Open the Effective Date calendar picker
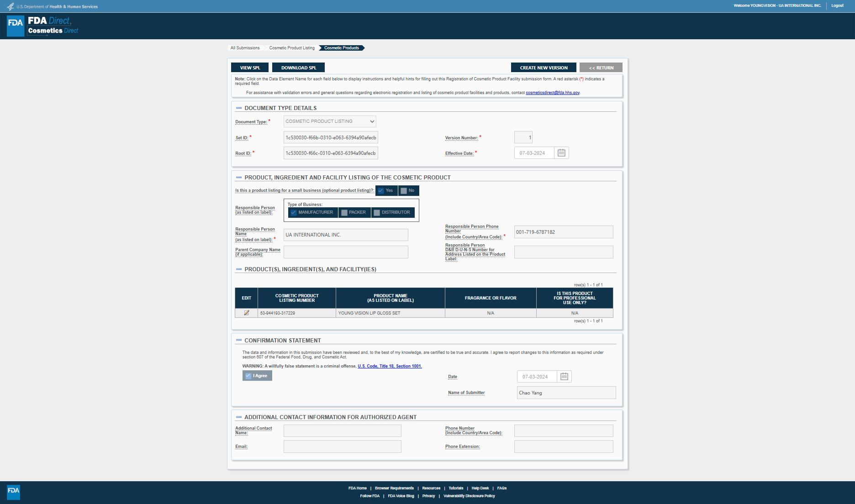This screenshot has width=855, height=504. [x=561, y=153]
